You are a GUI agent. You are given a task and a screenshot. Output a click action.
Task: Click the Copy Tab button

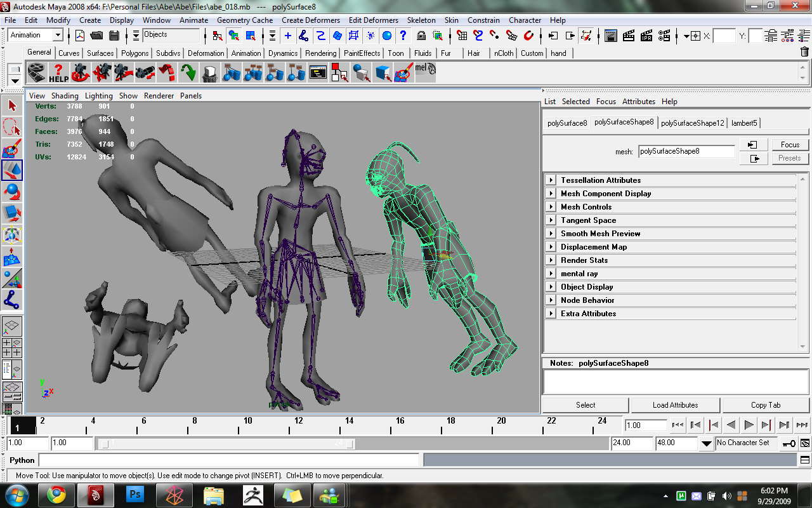point(766,405)
